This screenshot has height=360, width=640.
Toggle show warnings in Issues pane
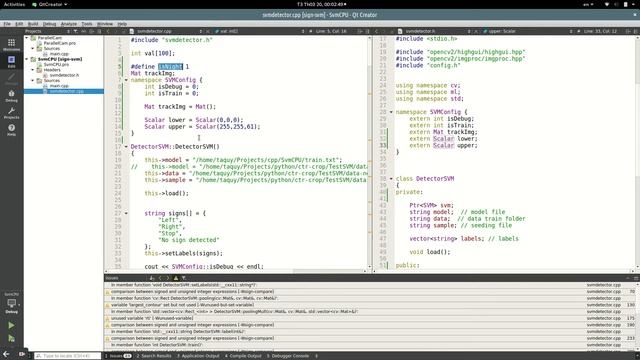tap(176, 278)
